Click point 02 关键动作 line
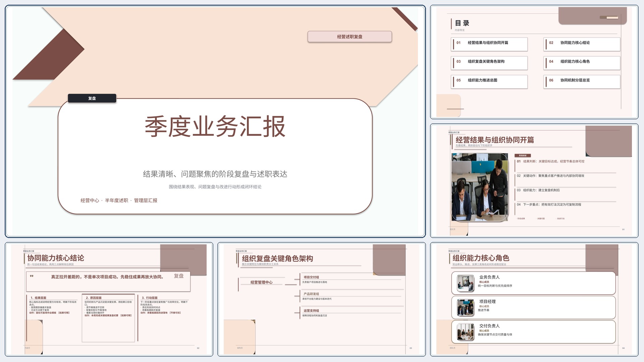 tap(550, 176)
